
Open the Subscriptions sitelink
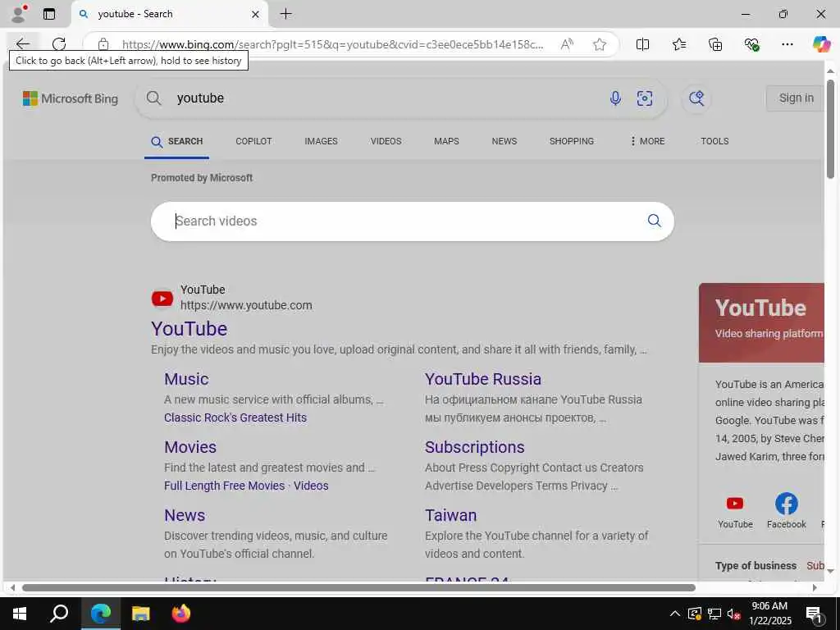click(x=475, y=447)
